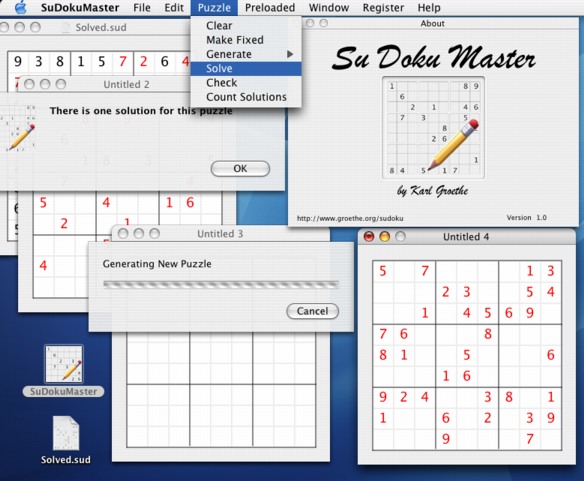Select the Solved.sud desktop file icon
The height and width of the screenshot is (481, 584).
click(x=66, y=433)
